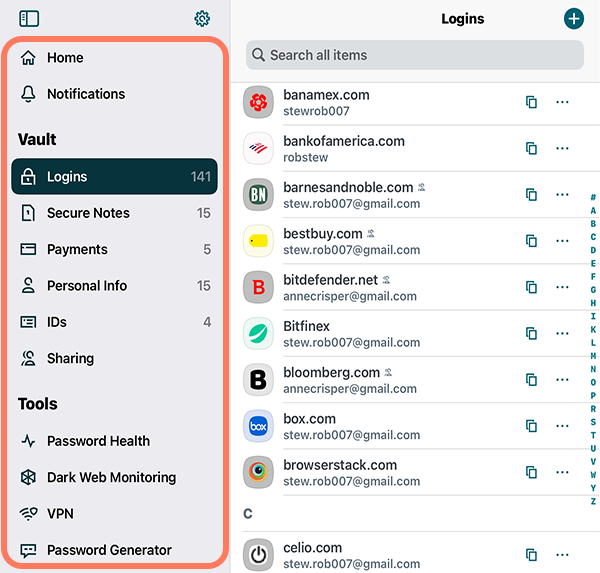Screen dimensions: 600x573
Task: Open the browserstack.com login entry
Action: (413, 472)
